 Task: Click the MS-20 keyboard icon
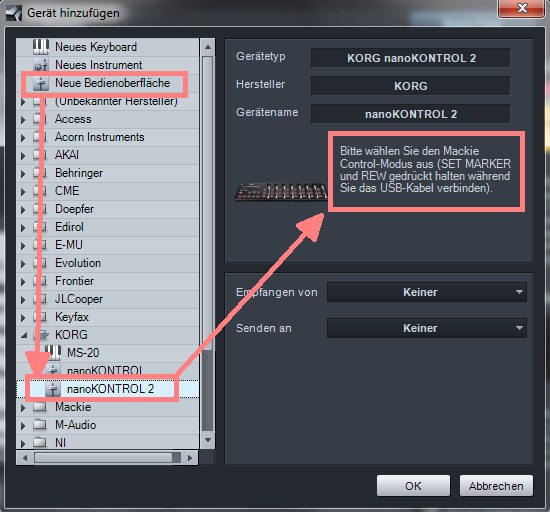pyautogui.click(x=53, y=353)
